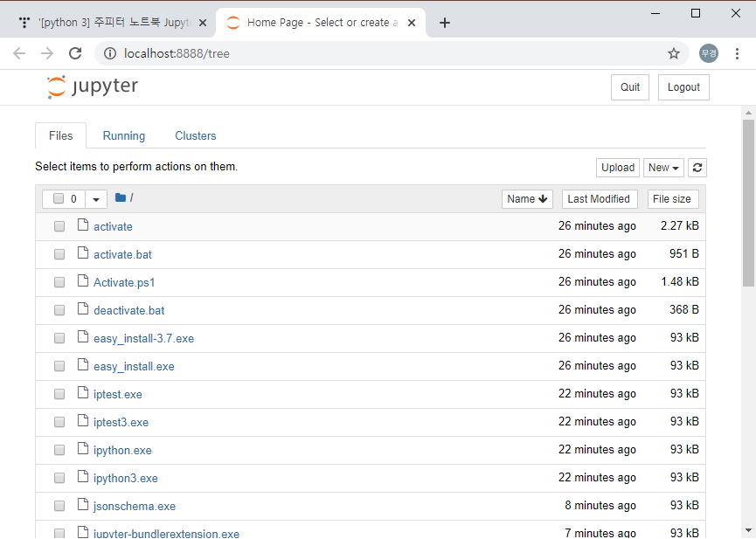This screenshot has height=539, width=756.
Task: Click the Quit button
Action: (x=629, y=87)
